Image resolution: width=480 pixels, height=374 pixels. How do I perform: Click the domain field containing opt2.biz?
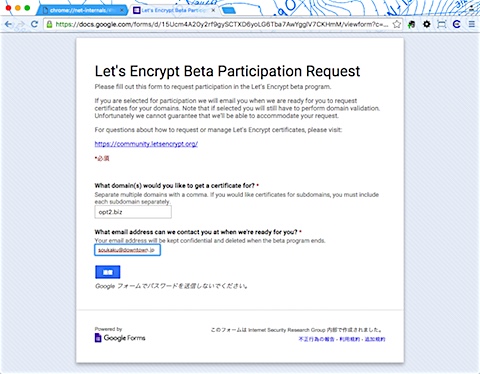[133, 212]
